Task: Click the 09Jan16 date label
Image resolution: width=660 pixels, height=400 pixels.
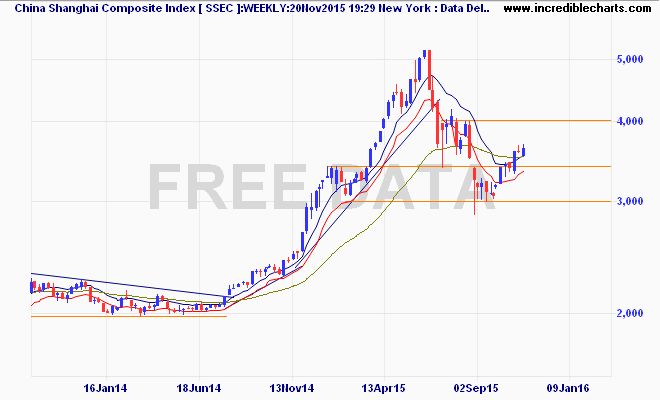Action: click(x=568, y=388)
